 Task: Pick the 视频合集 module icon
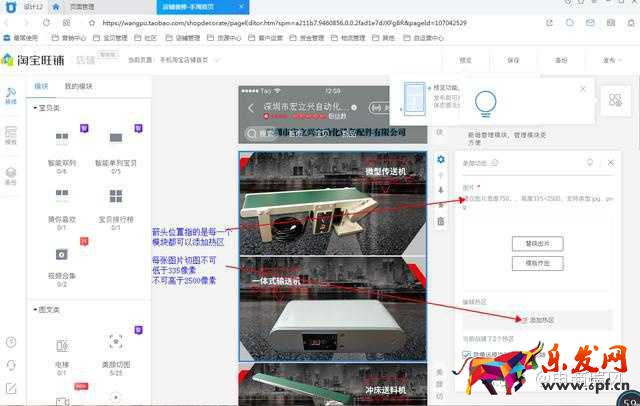coord(62,255)
